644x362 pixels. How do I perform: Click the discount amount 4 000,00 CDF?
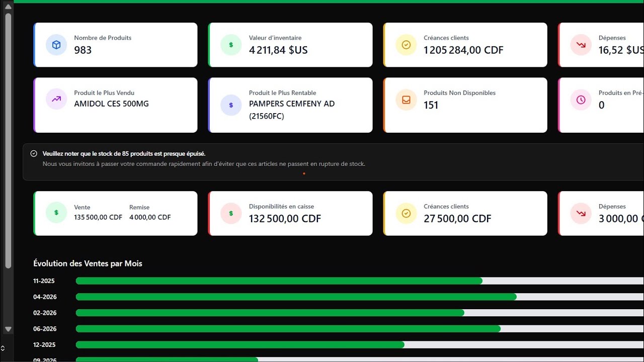pos(150,217)
